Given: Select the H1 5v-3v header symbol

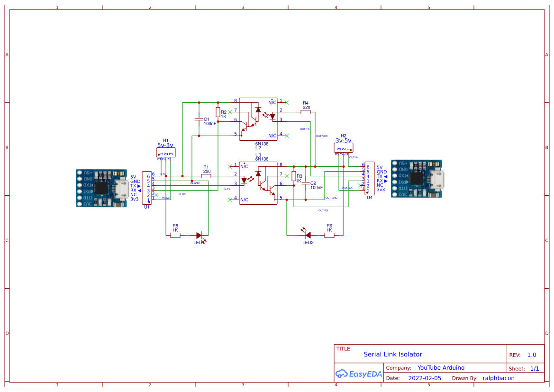Looking at the screenshot, I should [165, 152].
